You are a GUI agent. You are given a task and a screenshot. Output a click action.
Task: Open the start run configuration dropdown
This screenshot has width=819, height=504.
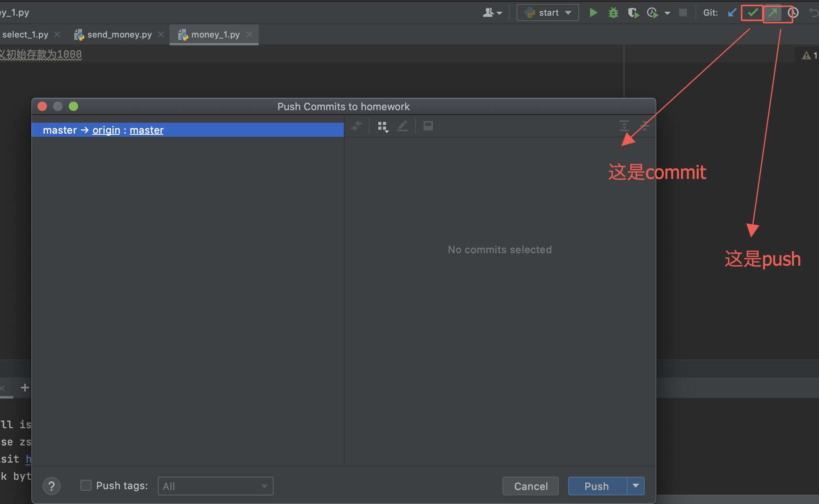click(x=548, y=13)
